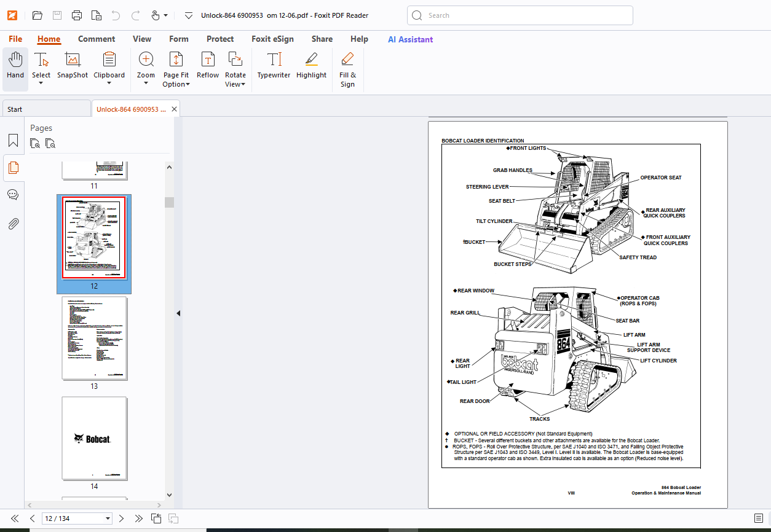
Task: Go to the previous page
Action: 33,518
